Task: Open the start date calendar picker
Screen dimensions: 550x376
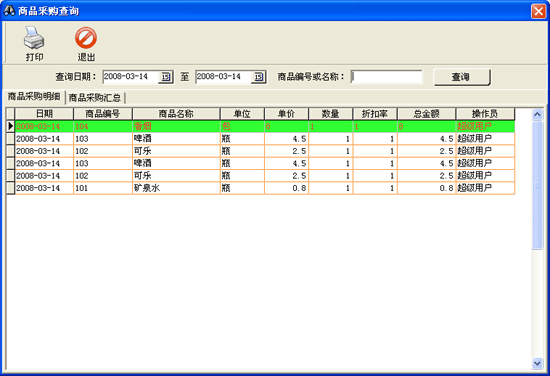Action: point(166,77)
